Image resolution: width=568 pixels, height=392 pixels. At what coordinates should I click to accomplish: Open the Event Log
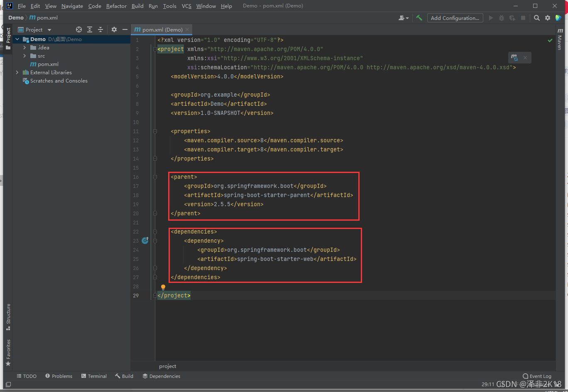click(x=537, y=376)
